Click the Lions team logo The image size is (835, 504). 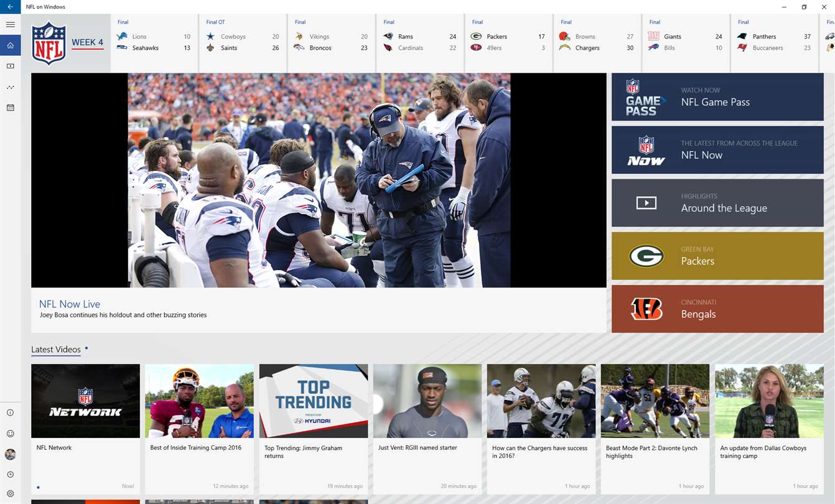click(122, 37)
